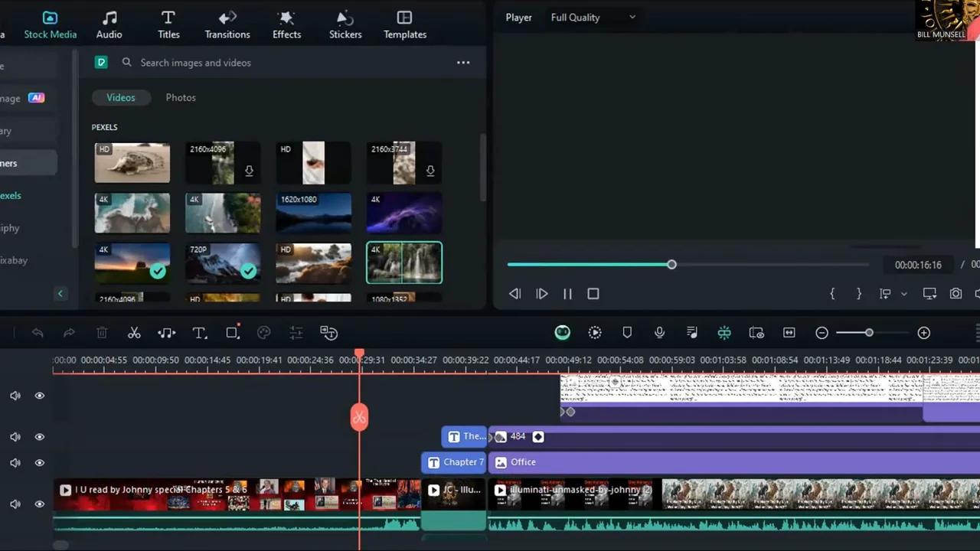This screenshot has height=551, width=980.
Task: Undo the last edit
Action: point(38,332)
